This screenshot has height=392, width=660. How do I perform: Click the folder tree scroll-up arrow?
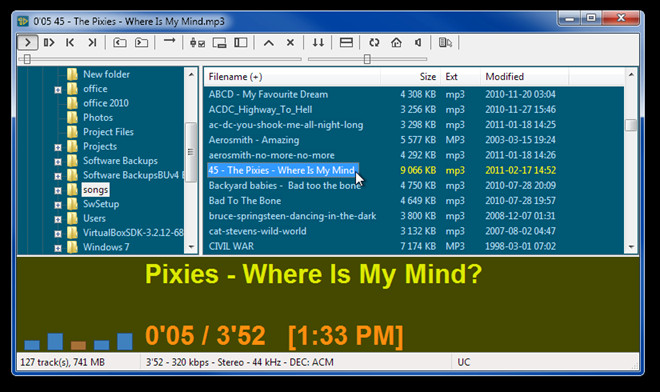coord(191,75)
